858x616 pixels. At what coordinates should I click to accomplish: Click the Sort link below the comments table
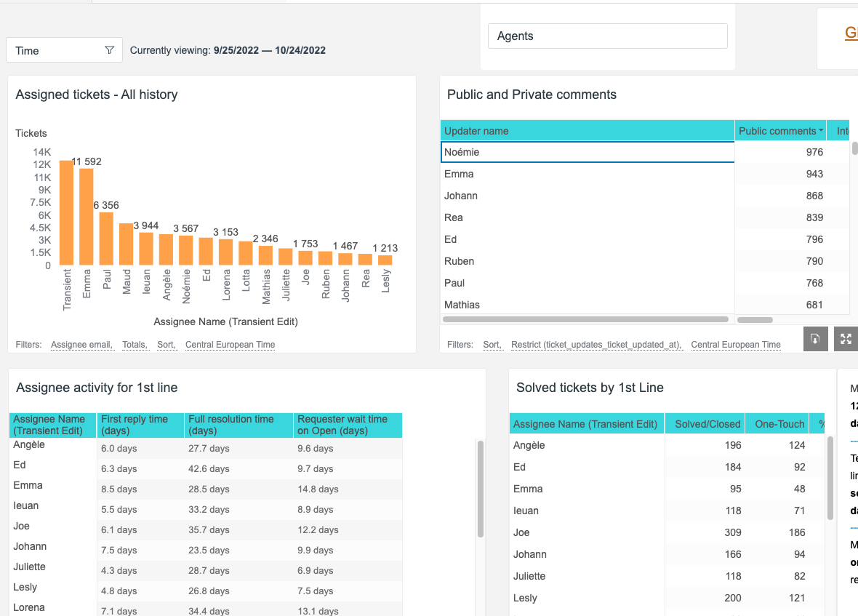click(x=492, y=345)
